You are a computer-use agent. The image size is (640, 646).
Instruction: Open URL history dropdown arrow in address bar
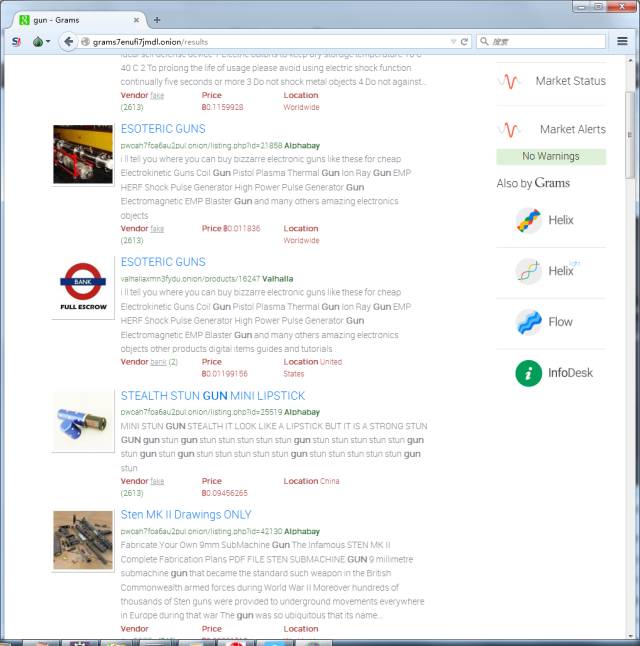(x=453, y=42)
